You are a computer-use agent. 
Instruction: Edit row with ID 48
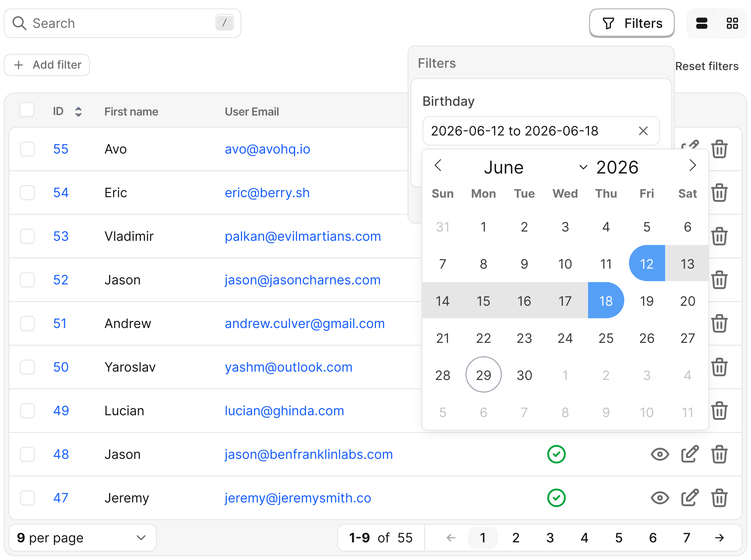point(690,454)
